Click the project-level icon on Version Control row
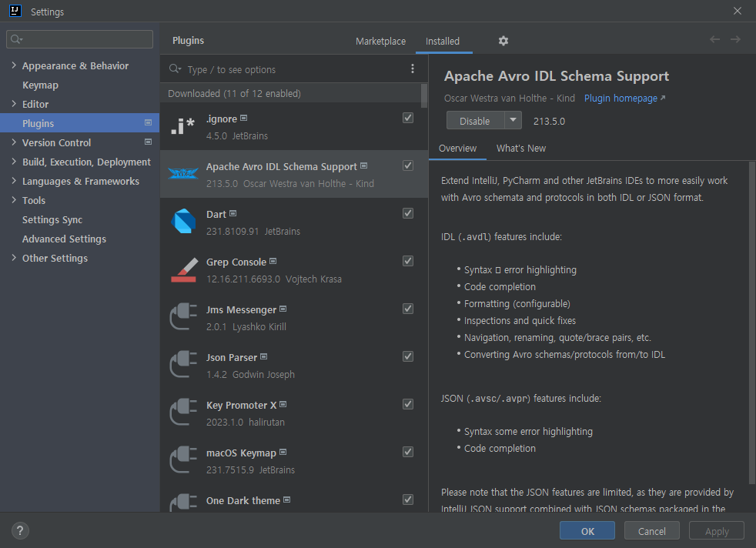The height and width of the screenshot is (548, 756). [148, 142]
